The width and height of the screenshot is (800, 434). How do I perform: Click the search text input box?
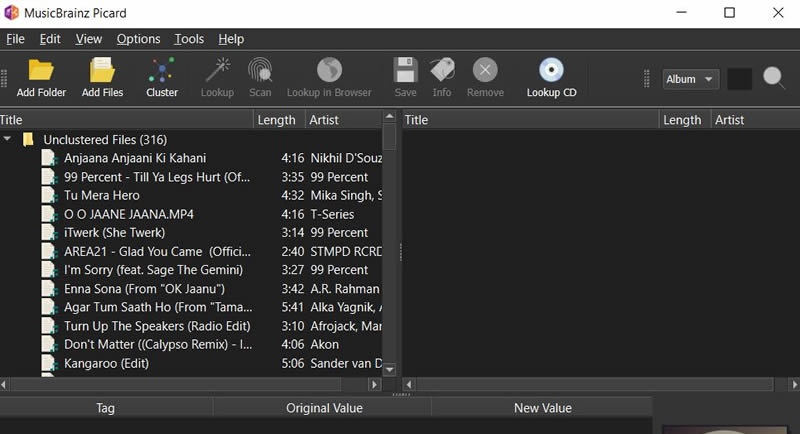(739, 79)
